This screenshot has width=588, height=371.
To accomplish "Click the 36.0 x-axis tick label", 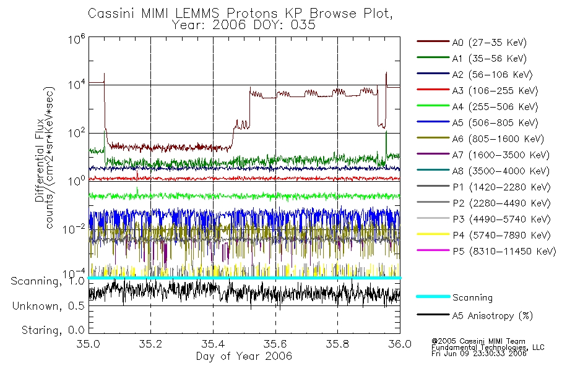I will pyautogui.click(x=400, y=344).
